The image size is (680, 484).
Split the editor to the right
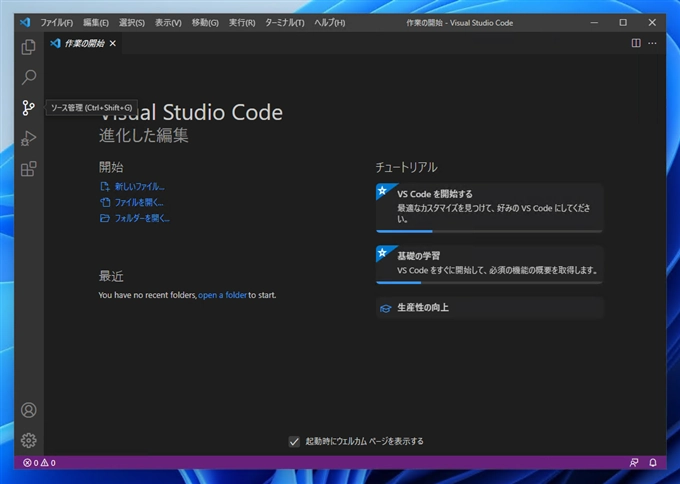point(636,43)
